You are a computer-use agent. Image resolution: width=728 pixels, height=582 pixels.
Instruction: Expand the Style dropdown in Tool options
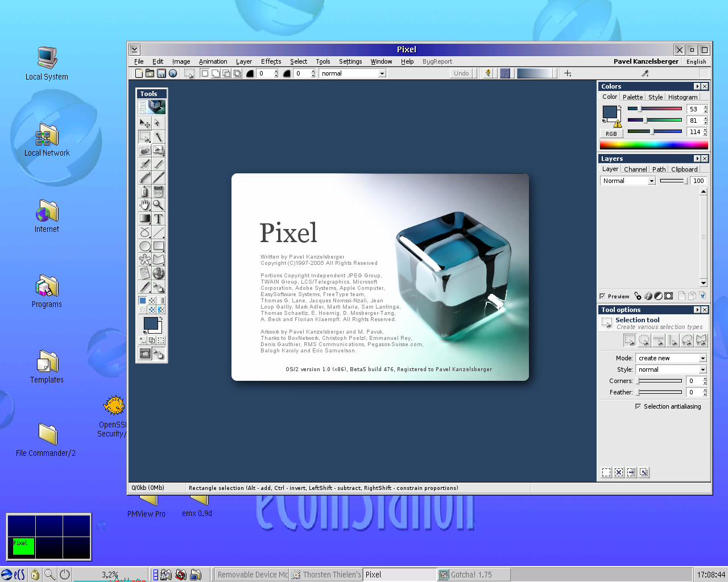point(671,369)
